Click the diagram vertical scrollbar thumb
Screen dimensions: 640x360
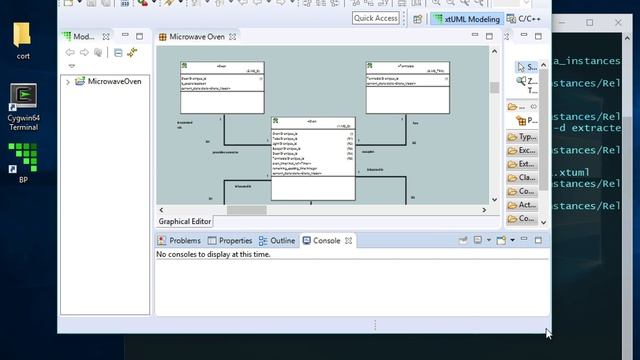point(495,87)
